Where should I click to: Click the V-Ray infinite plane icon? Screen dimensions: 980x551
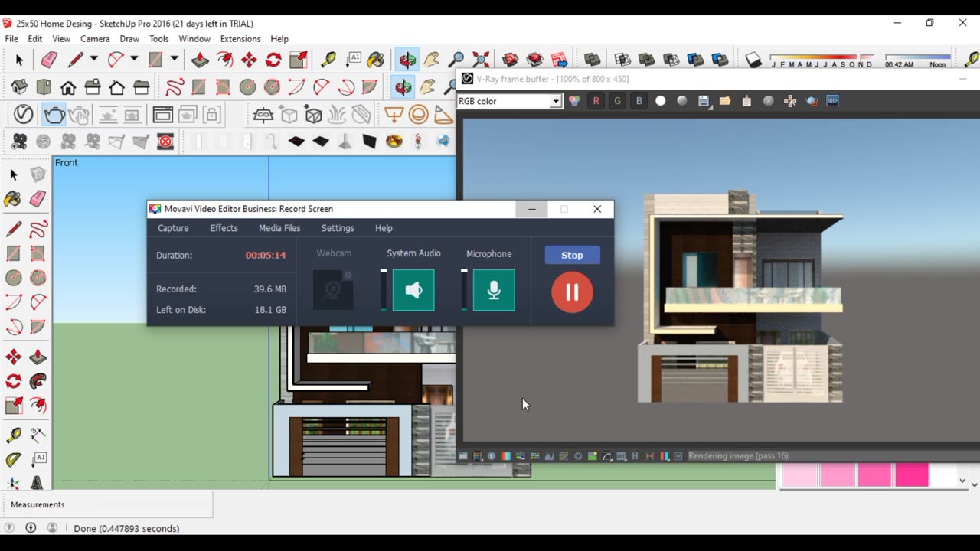pyautogui.click(x=263, y=115)
